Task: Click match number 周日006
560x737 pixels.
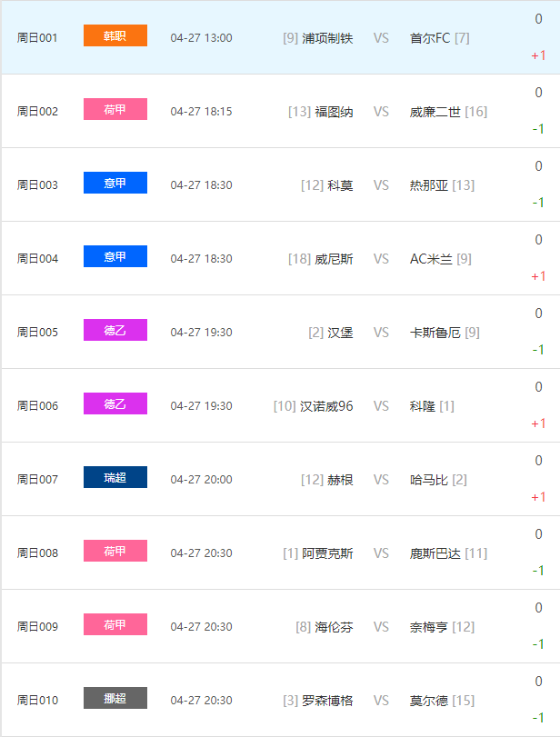Action: tap(37, 406)
